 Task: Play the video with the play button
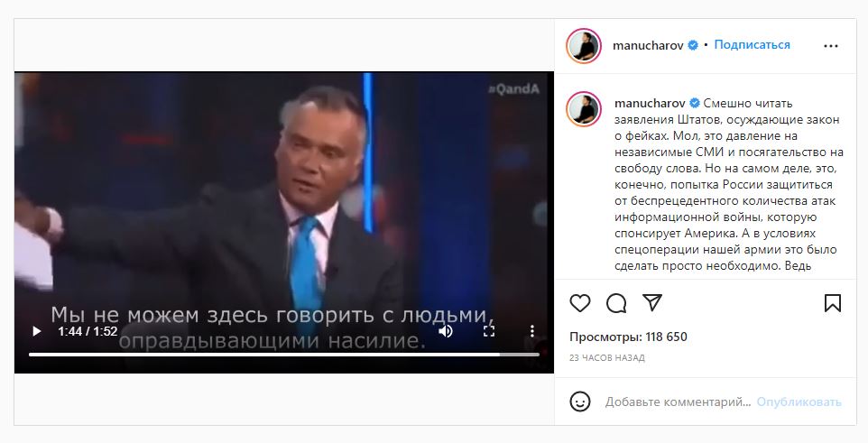[36, 331]
